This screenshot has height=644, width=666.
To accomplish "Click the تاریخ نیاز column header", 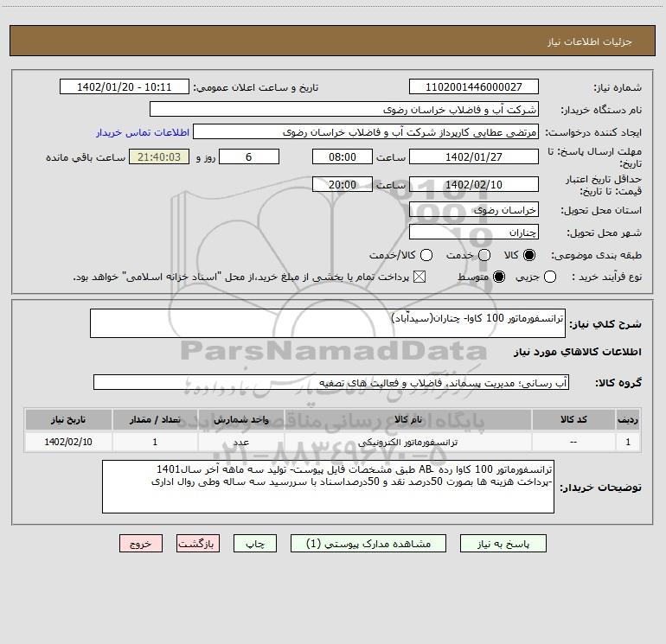I will pyautogui.click(x=68, y=419).
